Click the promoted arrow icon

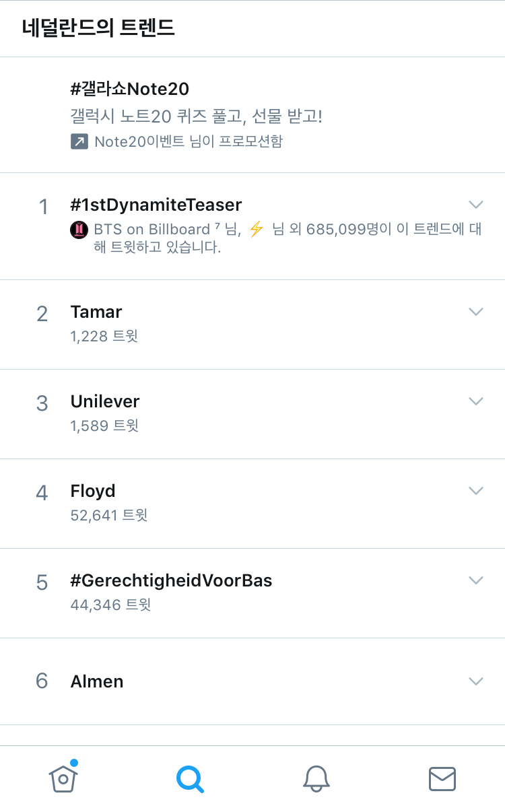(x=79, y=141)
